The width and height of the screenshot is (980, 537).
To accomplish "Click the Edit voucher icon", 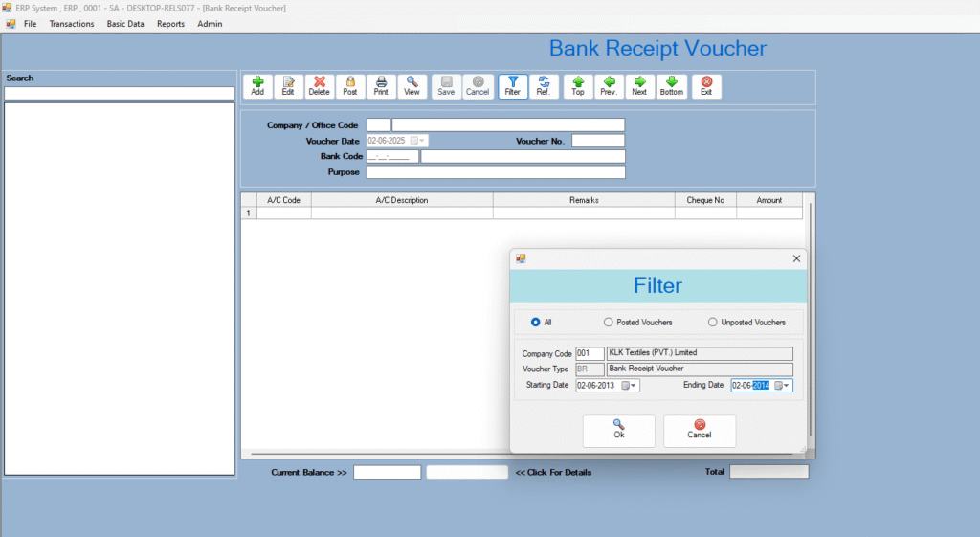I will tap(288, 86).
